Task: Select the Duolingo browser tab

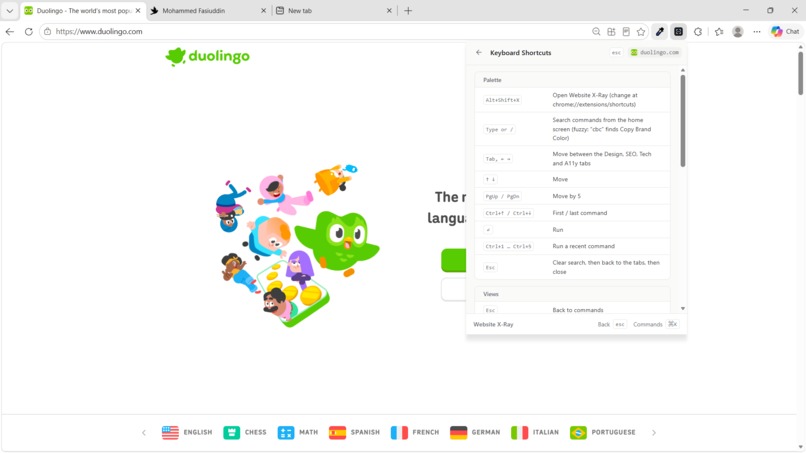Action: (82, 10)
